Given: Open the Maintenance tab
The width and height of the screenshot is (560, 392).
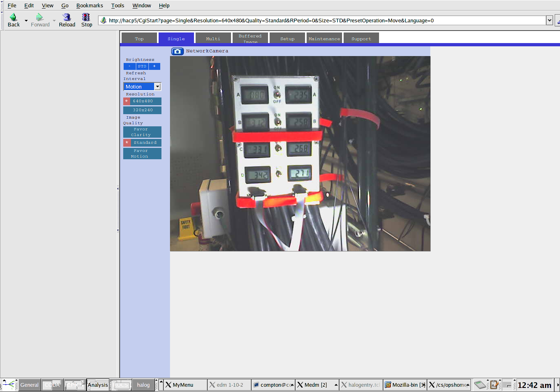Looking at the screenshot, I should coord(324,38).
